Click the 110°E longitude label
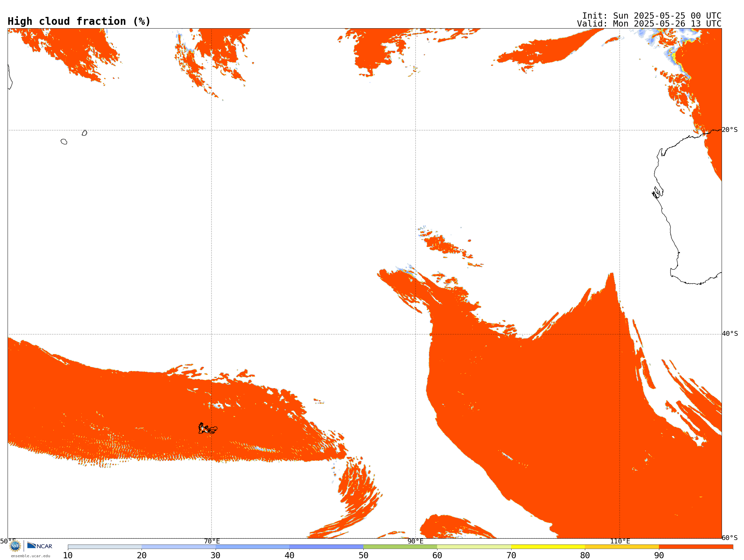The height and width of the screenshot is (560, 744). (x=620, y=541)
